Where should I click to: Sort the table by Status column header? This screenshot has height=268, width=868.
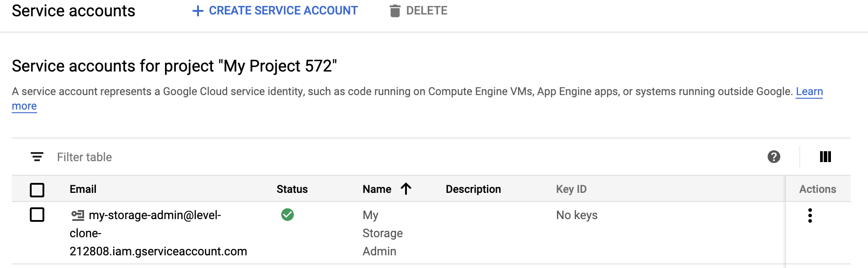(x=292, y=189)
